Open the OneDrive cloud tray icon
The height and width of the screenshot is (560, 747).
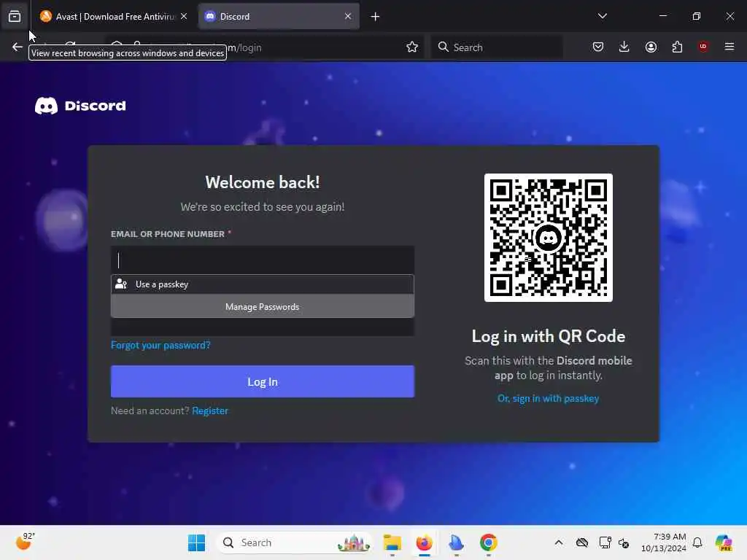581,542
